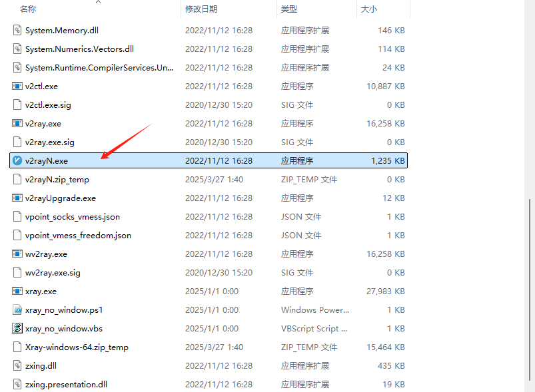Select the file name zxing.presentation.dll
Screen dimensions: 535x392
click(66, 385)
